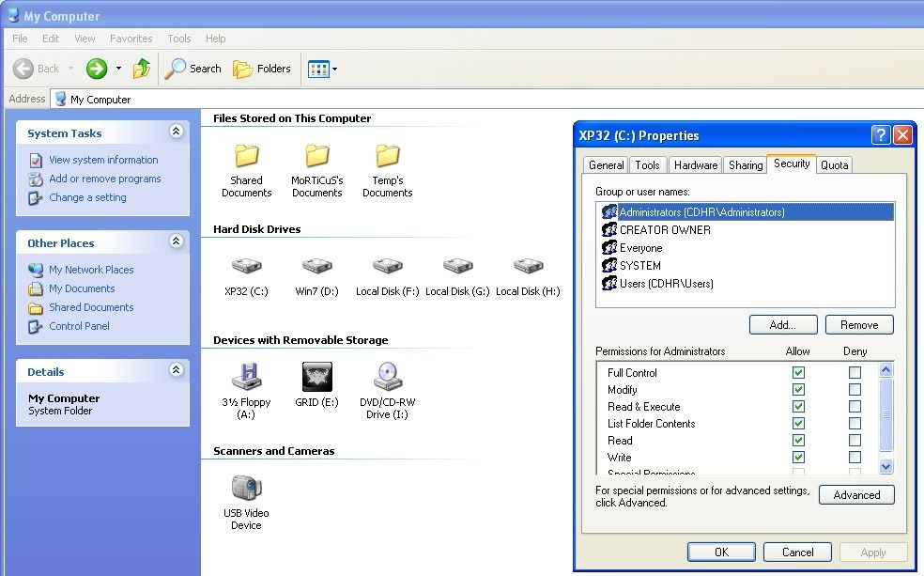Check Deny checkbox for Write
This screenshot has height=576, width=924.
pyautogui.click(x=855, y=457)
